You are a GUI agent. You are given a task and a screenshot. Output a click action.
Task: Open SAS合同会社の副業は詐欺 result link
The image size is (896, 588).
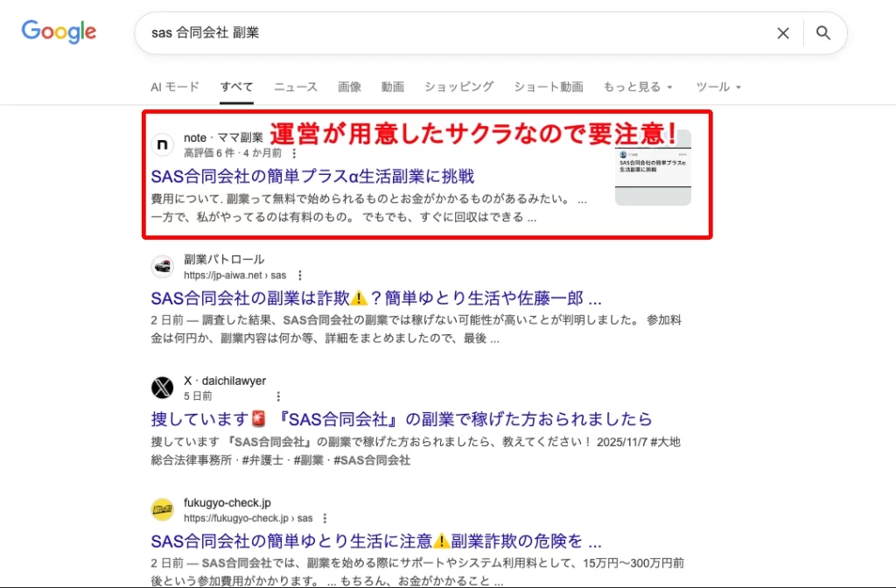pos(376,298)
